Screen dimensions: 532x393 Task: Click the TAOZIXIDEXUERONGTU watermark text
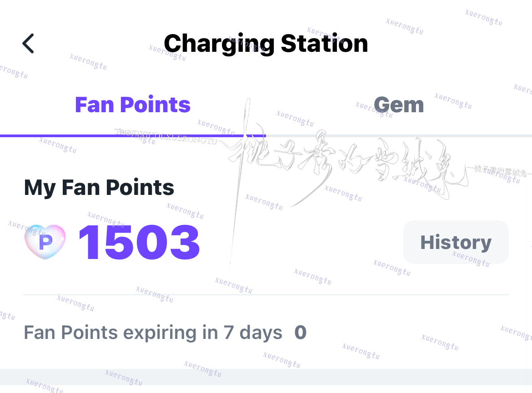click(166, 136)
